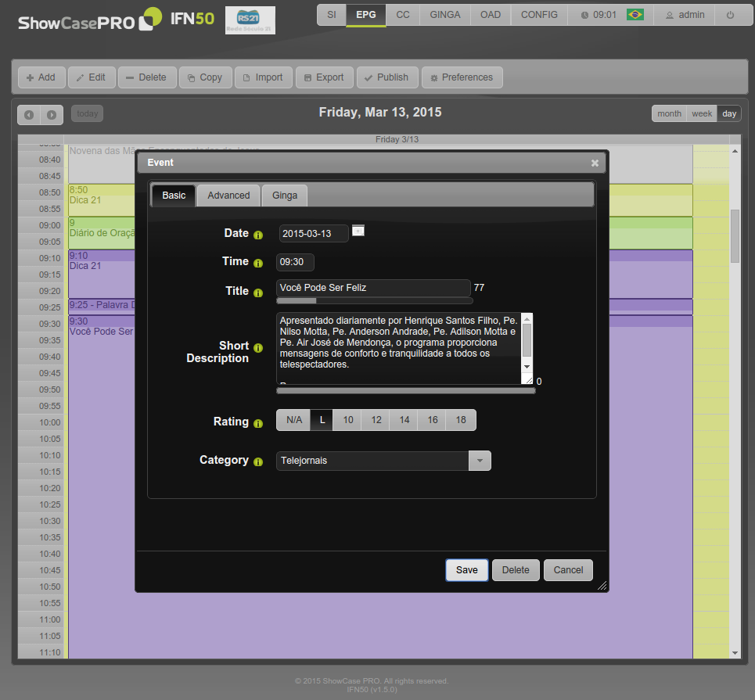This screenshot has width=755, height=700.
Task: Click the Title length progress bar
Action: [375, 300]
